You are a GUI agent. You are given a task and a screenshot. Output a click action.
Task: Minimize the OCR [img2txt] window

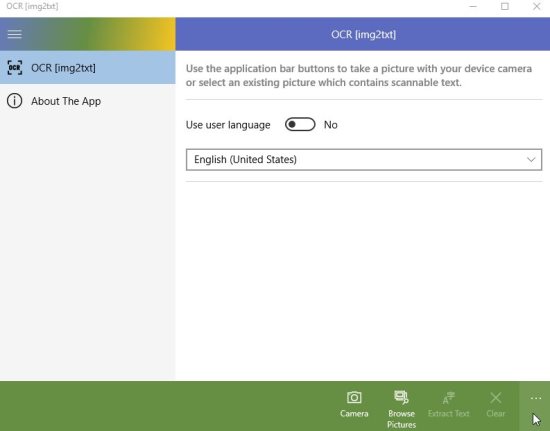(x=473, y=6)
